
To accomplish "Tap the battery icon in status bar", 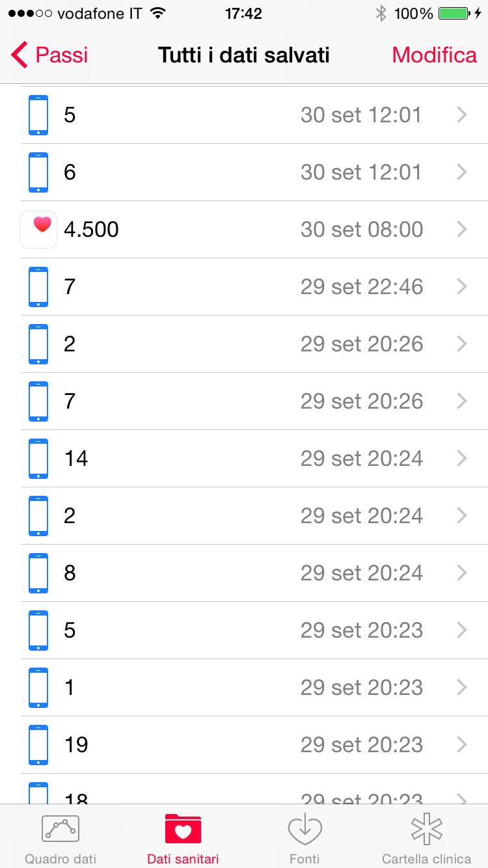I will tap(454, 14).
